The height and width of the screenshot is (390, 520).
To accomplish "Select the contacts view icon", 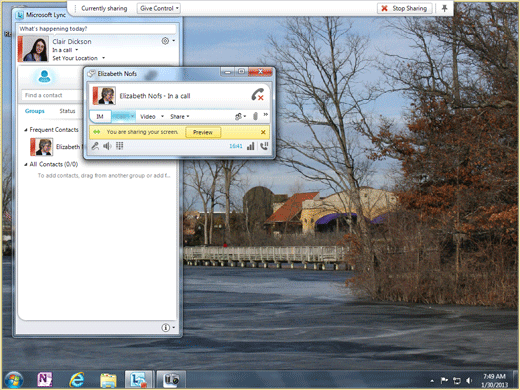I will pyautogui.click(x=44, y=76).
